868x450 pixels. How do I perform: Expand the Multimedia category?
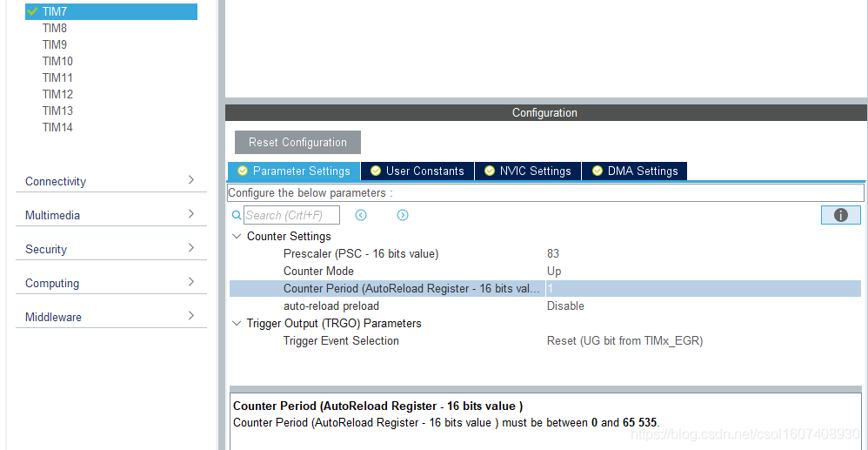click(x=110, y=215)
